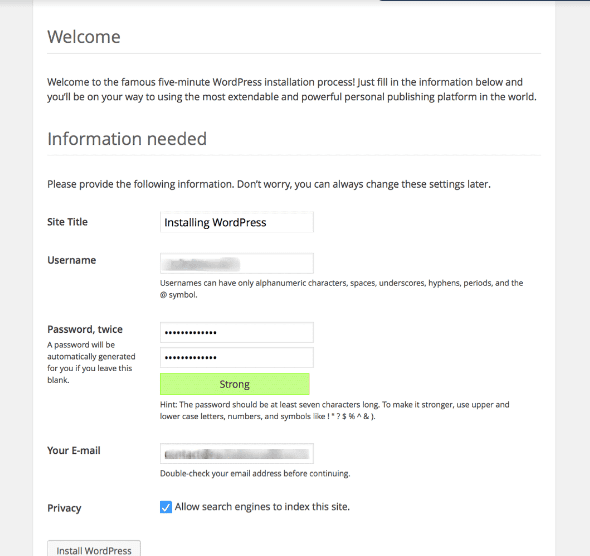Click 'Please provide the following information' paragraph
The height and width of the screenshot is (556, 590).
point(269,184)
